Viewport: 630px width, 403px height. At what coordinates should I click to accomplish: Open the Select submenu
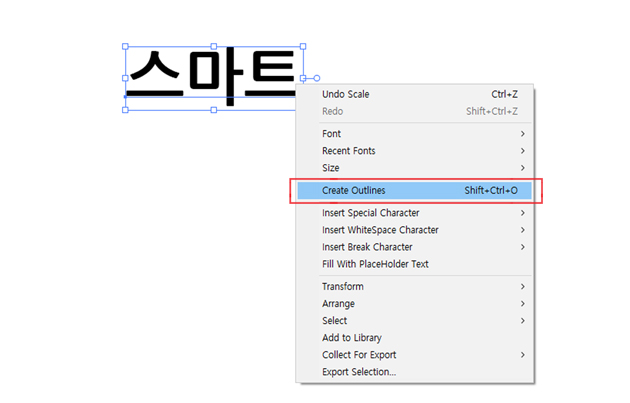point(414,321)
